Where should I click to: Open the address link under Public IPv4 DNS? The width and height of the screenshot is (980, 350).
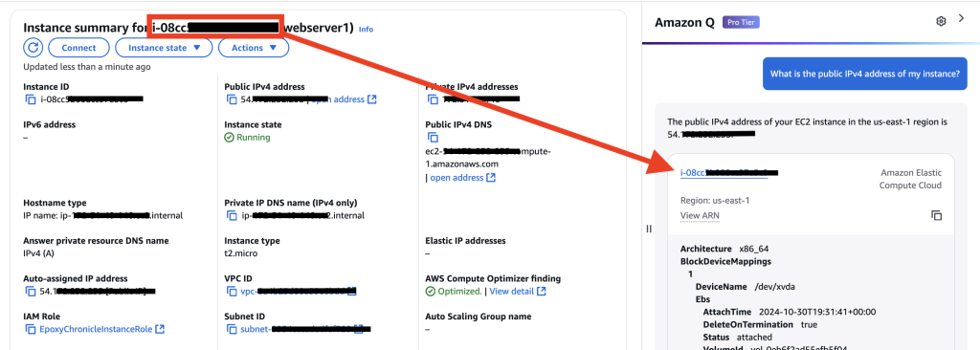click(457, 178)
